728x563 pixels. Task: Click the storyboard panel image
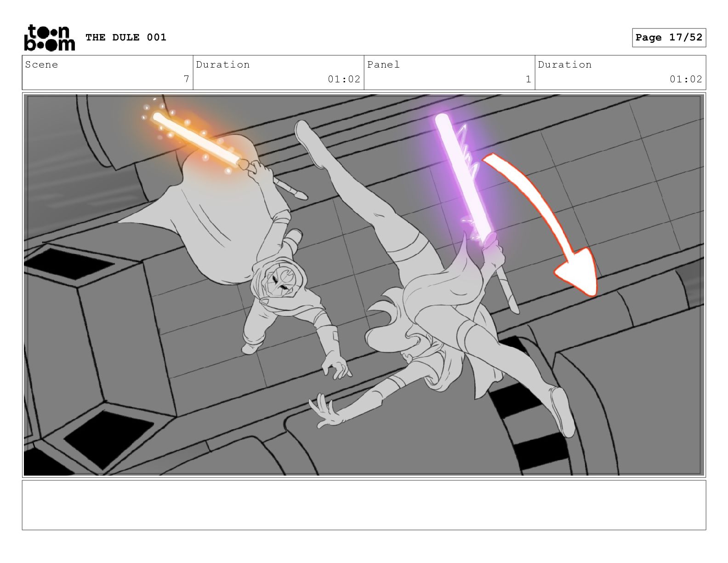[x=364, y=285]
